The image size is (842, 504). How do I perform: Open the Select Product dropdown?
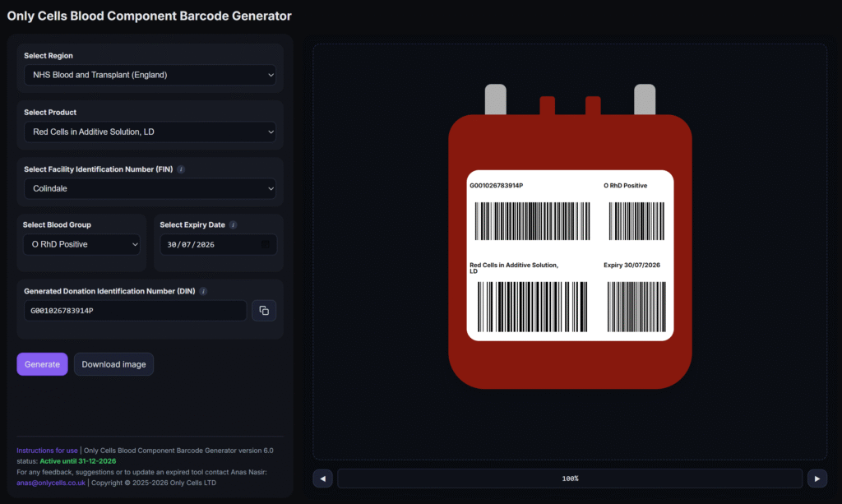pyautogui.click(x=150, y=132)
